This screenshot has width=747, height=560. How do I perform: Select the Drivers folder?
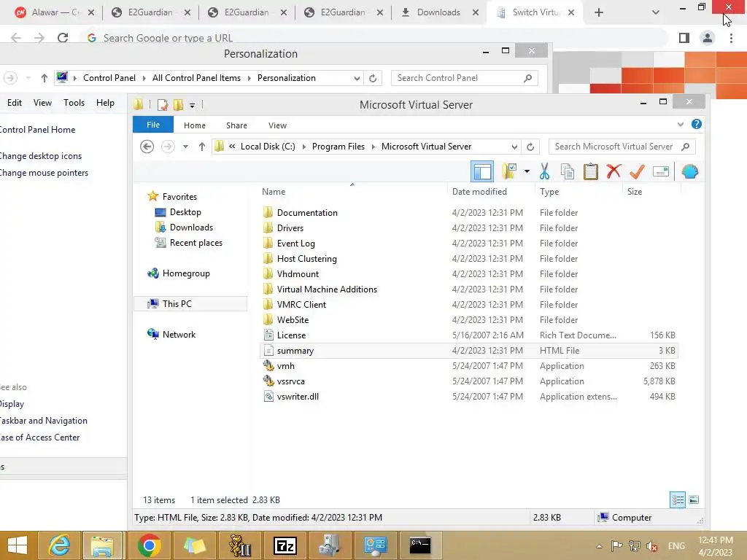click(x=290, y=228)
